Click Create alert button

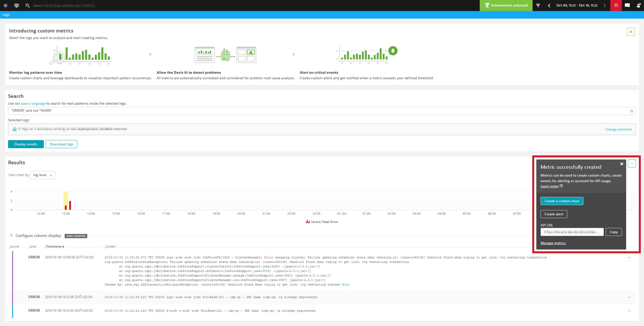tap(554, 214)
